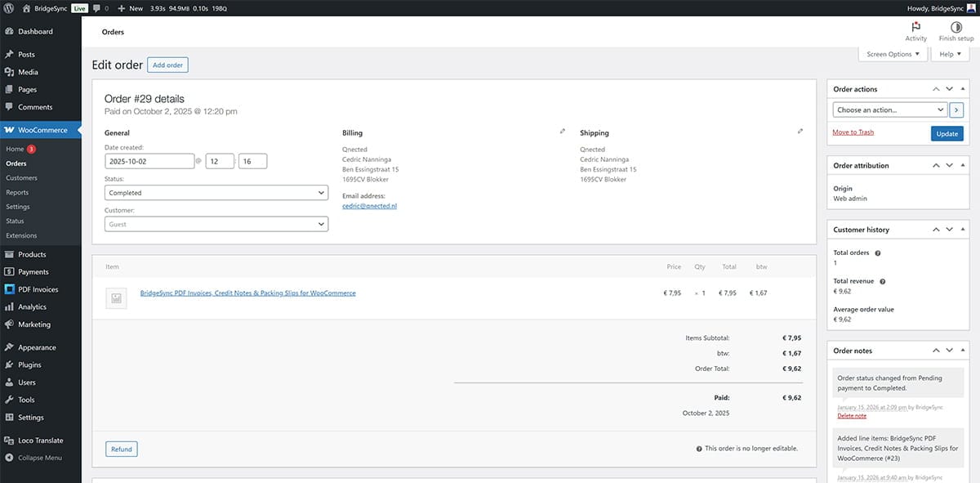Image resolution: width=980 pixels, height=483 pixels.
Task: Open the Customer dropdown set to Guest
Action: pyautogui.click(x=216, y=223)
